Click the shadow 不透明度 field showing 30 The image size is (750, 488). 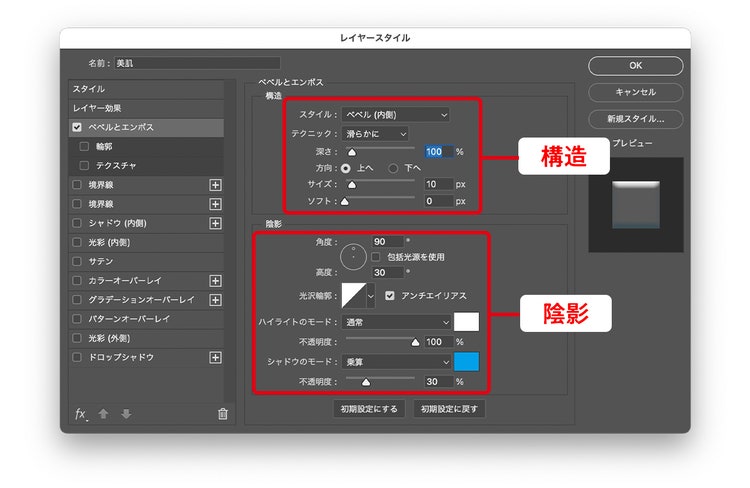tap(439, 382)
